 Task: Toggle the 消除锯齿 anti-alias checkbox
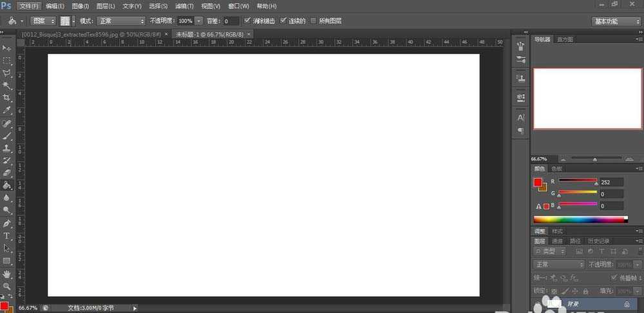click(248, 21)
